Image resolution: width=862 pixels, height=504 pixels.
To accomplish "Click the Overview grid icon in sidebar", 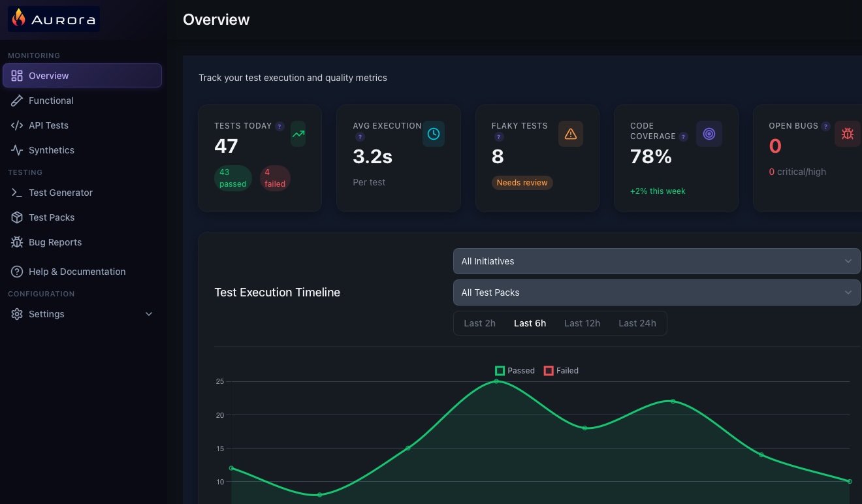I will [x=17, y=76].
